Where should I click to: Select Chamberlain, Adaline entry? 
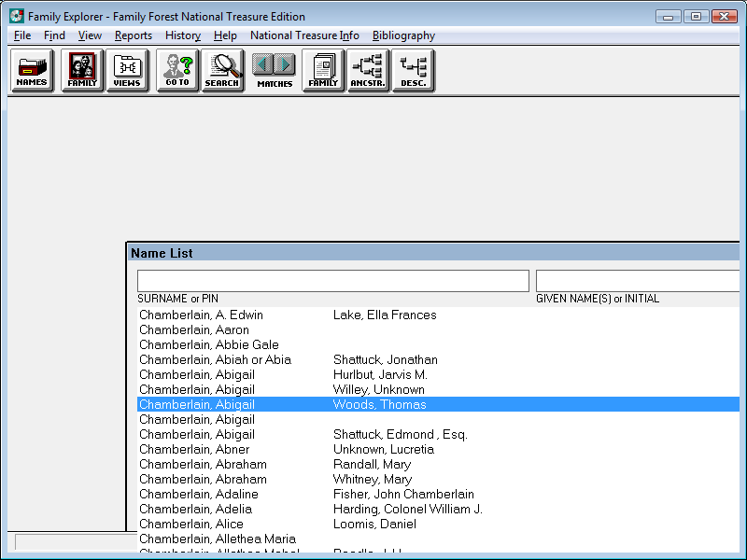click(x=438, y=494)
